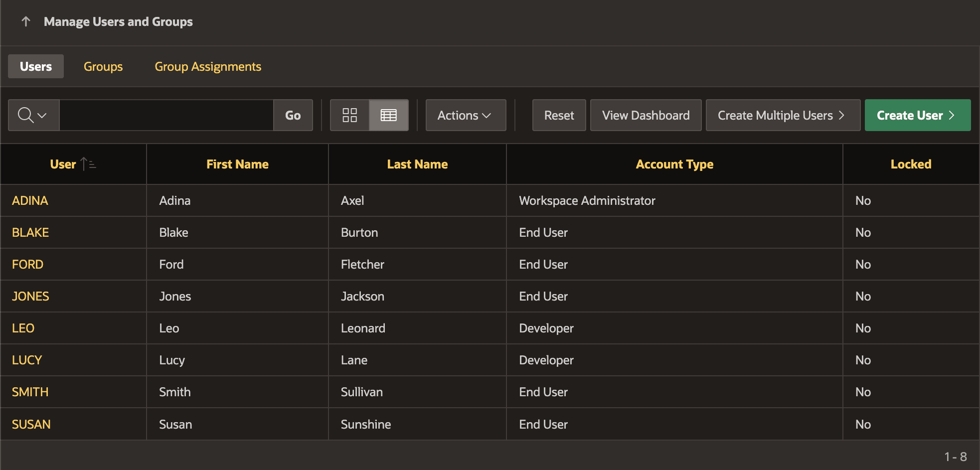Click the Reset button

[x=559, y=115]
